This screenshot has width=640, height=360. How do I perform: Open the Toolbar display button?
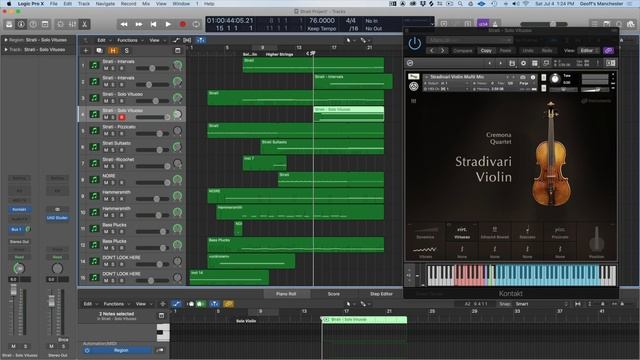coord(45,24)
